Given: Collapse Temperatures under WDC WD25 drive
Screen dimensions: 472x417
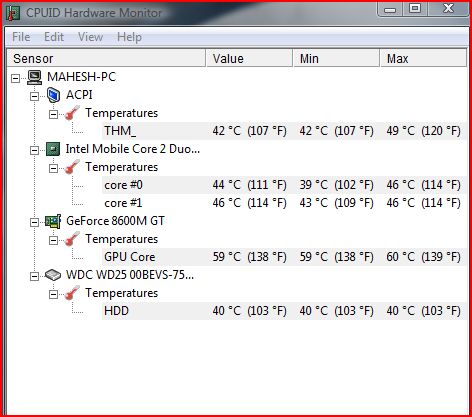Looking at the screenshot, I should pyautogui.click(x=53, y=294).
